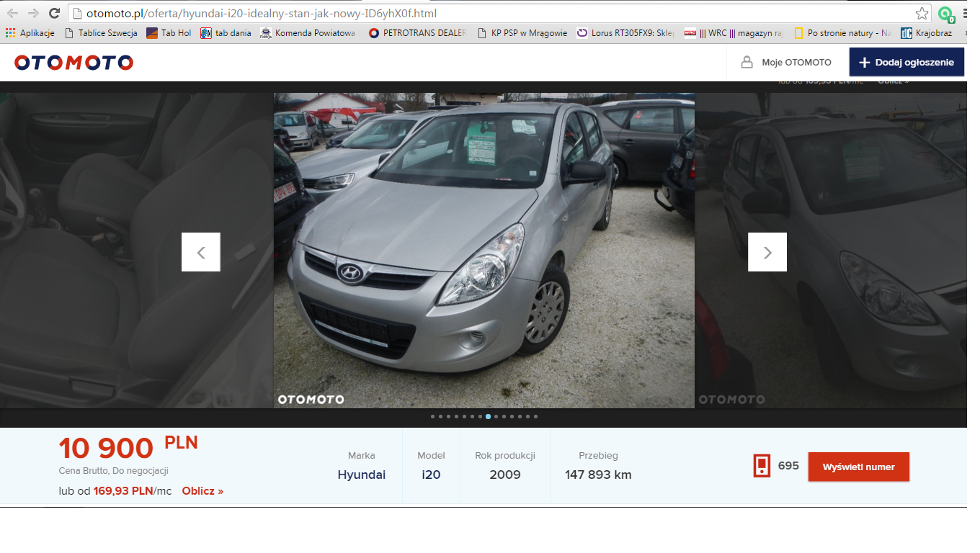The width and height of the screenshot is (980, 553).
Task: Show the previous car photo
Action: click(201, 252)
